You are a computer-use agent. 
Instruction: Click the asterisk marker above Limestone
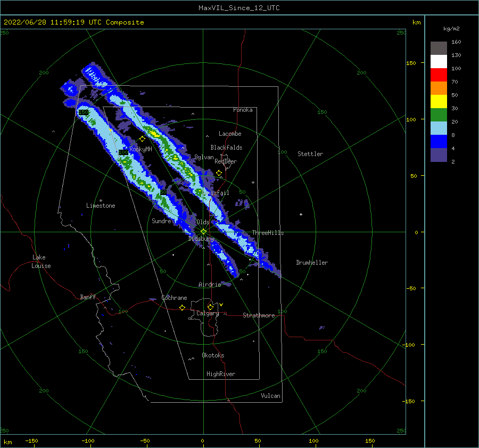[x=101, y=201]
